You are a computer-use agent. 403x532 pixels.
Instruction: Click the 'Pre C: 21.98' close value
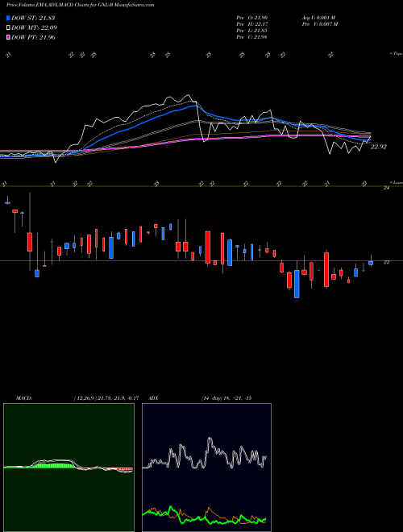(x=252, y=37)
